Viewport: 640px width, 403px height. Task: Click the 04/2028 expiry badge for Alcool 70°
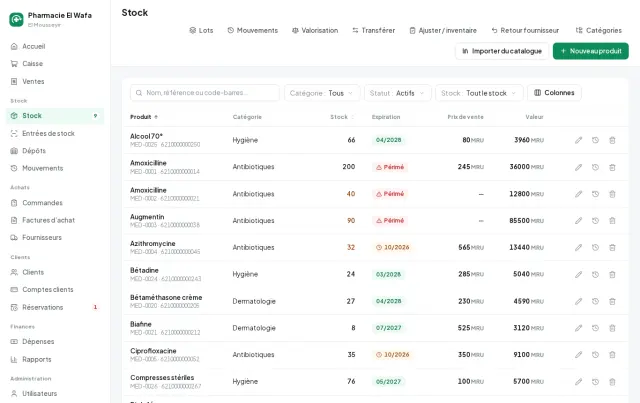[388, 140]
